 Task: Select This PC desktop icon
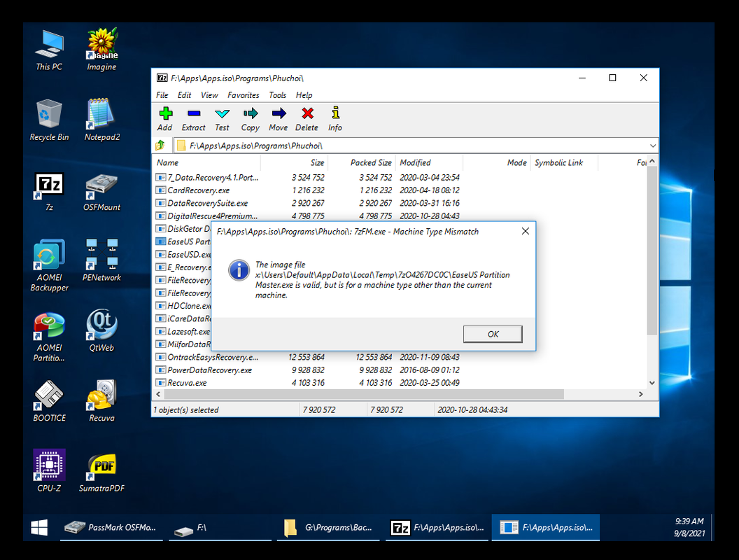pos(49,50)
